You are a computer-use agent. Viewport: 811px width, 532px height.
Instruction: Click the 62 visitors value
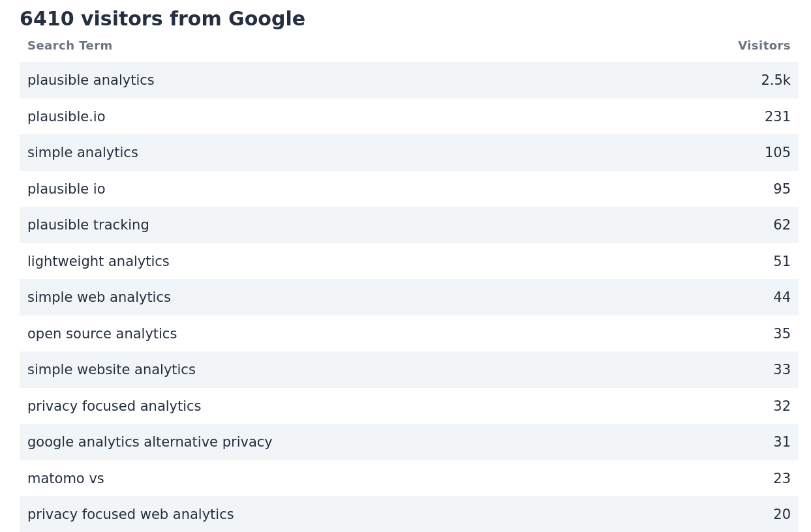tap(782, 225)
